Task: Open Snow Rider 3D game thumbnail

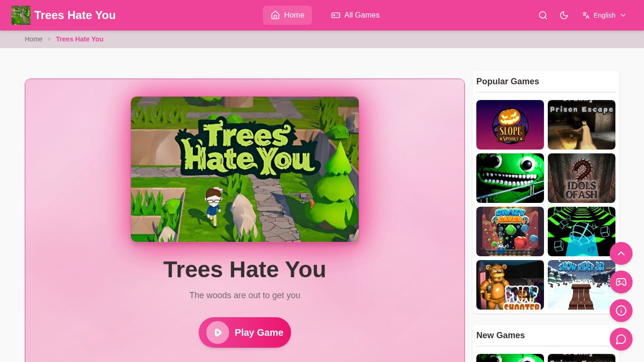Action: pyautogui.click(x=582, y=285)
